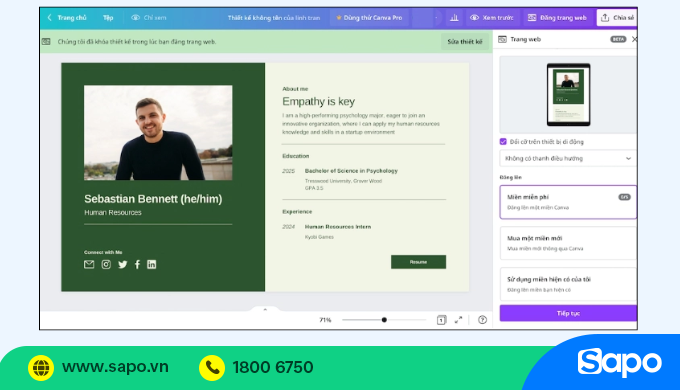
Task: Click the Resume button in the design
Action: (418, 262)
